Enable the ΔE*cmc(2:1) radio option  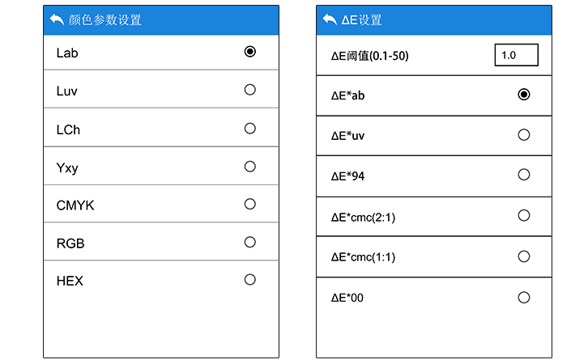click(x=524, y=215)
